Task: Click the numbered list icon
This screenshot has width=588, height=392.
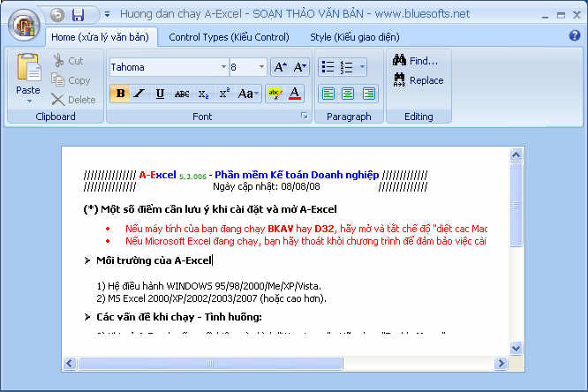Action: [347, 67]
